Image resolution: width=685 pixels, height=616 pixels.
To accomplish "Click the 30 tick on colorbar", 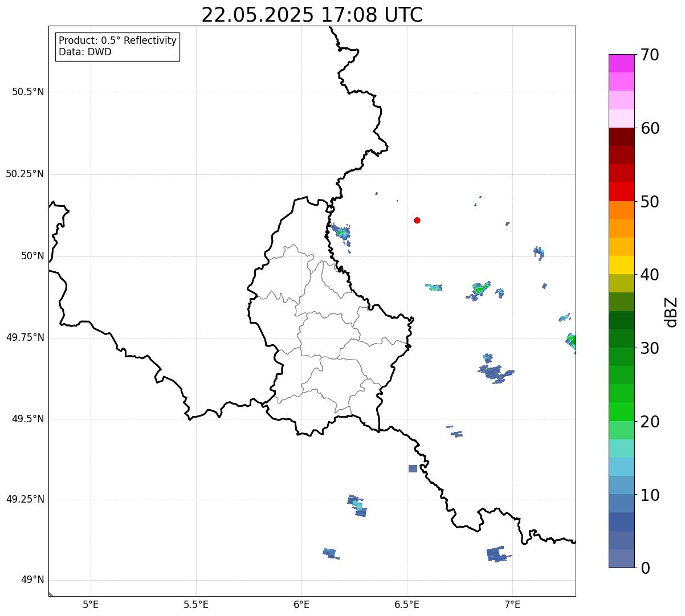I will tap(650, 348).
